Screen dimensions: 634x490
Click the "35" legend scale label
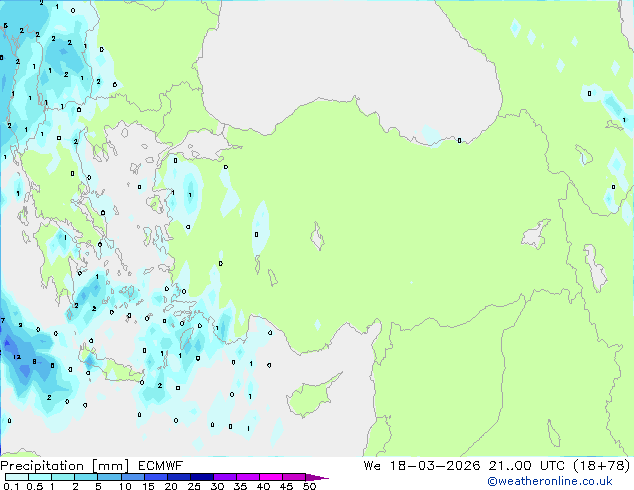pos(240,486)
